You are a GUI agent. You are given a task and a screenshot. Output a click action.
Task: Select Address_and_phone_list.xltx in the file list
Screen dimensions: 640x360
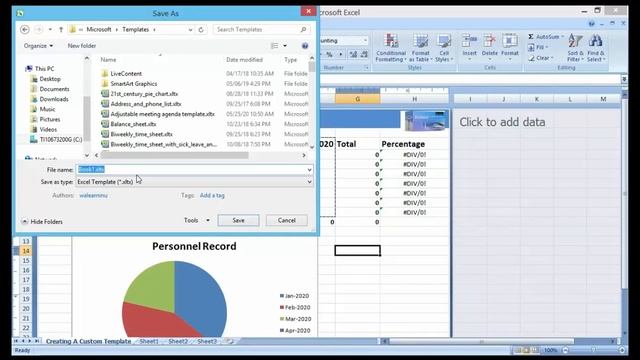[x=146, y=104]
